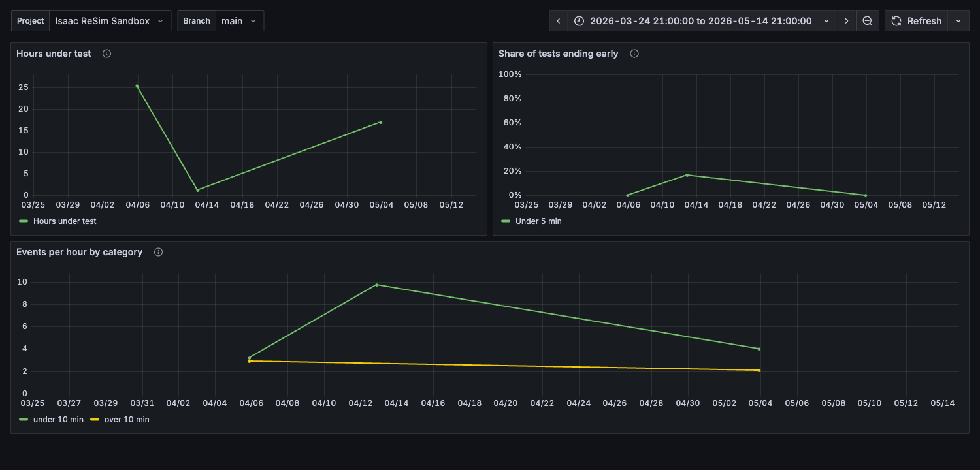Open the time range picker

(x=702, y=21)
